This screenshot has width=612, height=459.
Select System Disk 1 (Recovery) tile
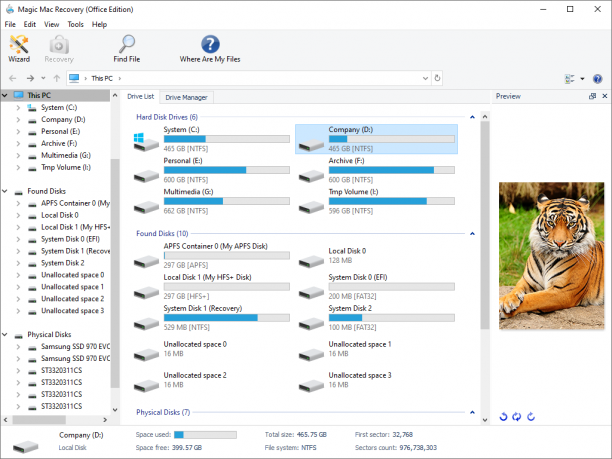[211, 318]
